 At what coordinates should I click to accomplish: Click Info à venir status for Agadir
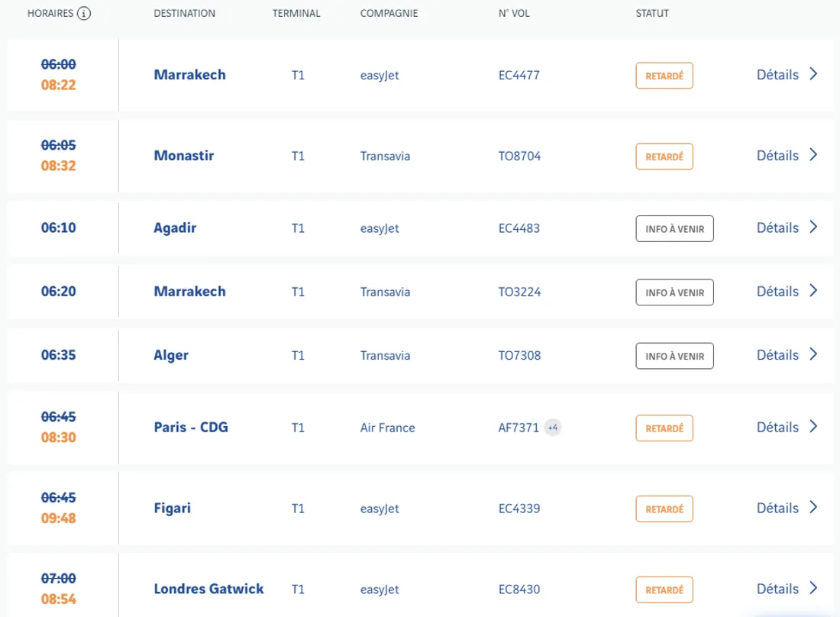[x=674, y=228]
